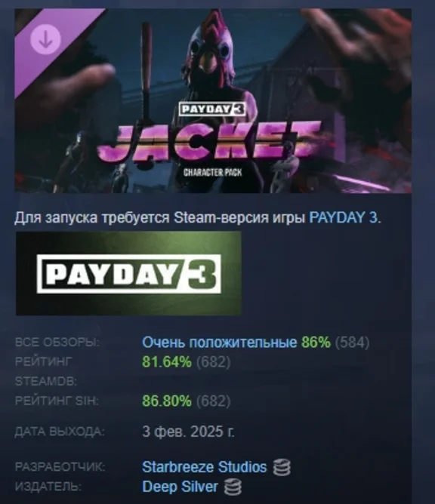This screenshot has width=435, height=504.
Task: Click the Все обзоры label
Action: point(57,343)
